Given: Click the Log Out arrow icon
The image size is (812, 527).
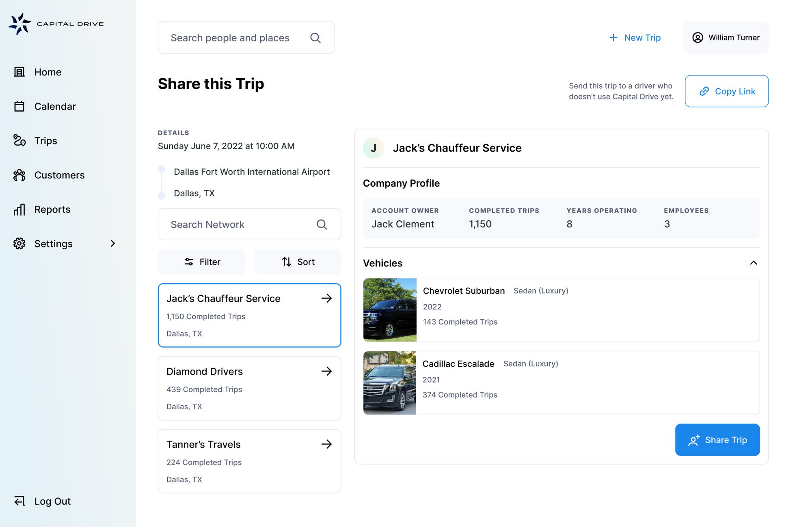Looking at the screenshot, I should tap(19, 501).
